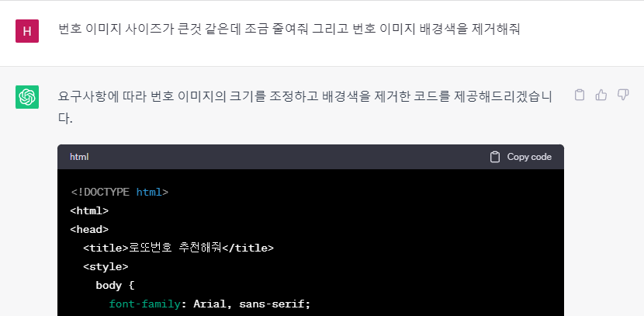This screenshot has height=316, width=644.
Task: Click the clipboard icon beside Copy code
Action: tap(495, 157)
